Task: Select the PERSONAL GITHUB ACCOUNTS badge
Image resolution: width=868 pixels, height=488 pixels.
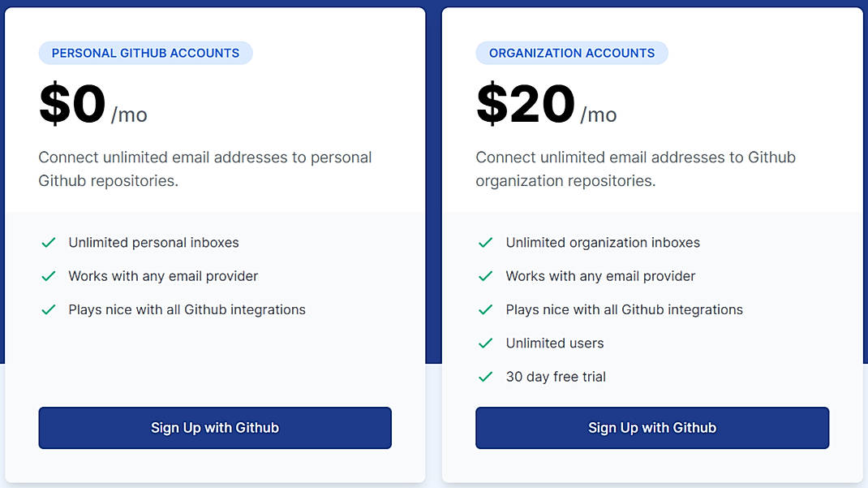Action: (145, 53)
